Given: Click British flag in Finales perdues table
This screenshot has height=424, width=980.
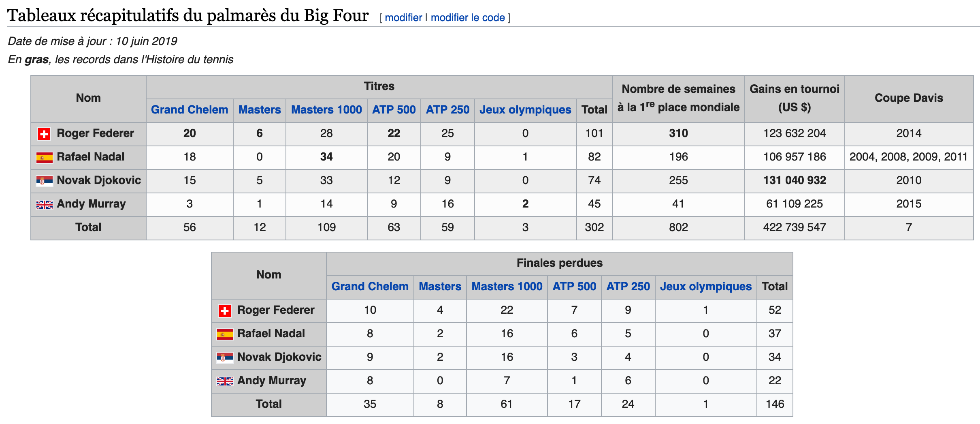Looking at the screenshot, I should pos(225,381).
